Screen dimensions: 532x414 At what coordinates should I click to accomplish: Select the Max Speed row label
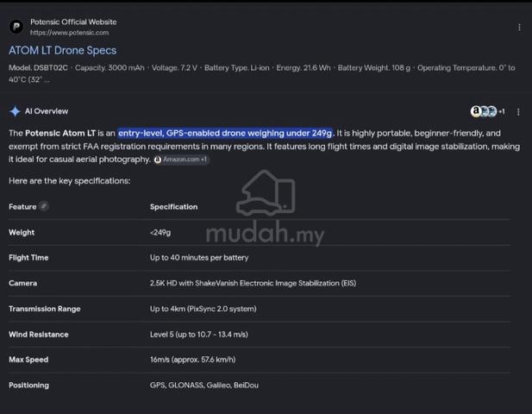click(28, 360)
